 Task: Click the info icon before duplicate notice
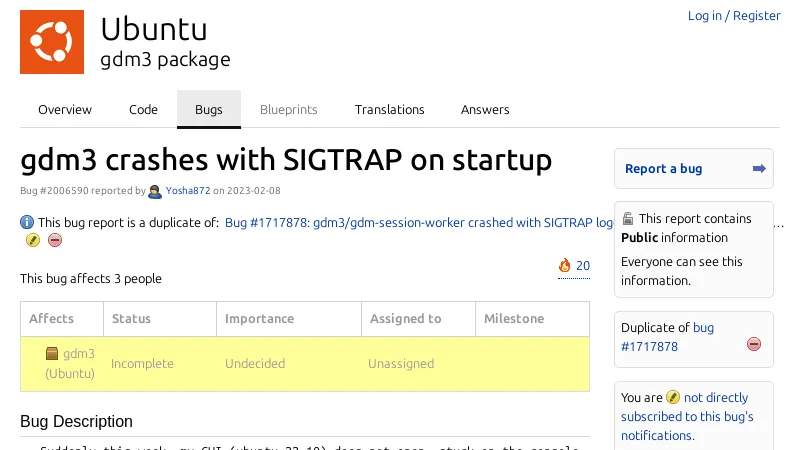(27, 222)
